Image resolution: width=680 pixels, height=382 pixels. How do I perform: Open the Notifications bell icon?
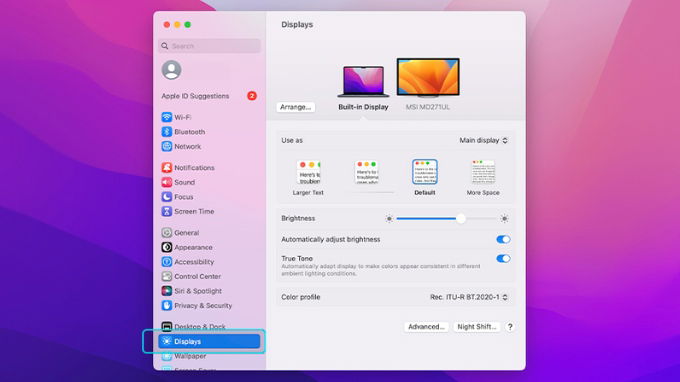(167, 167)
